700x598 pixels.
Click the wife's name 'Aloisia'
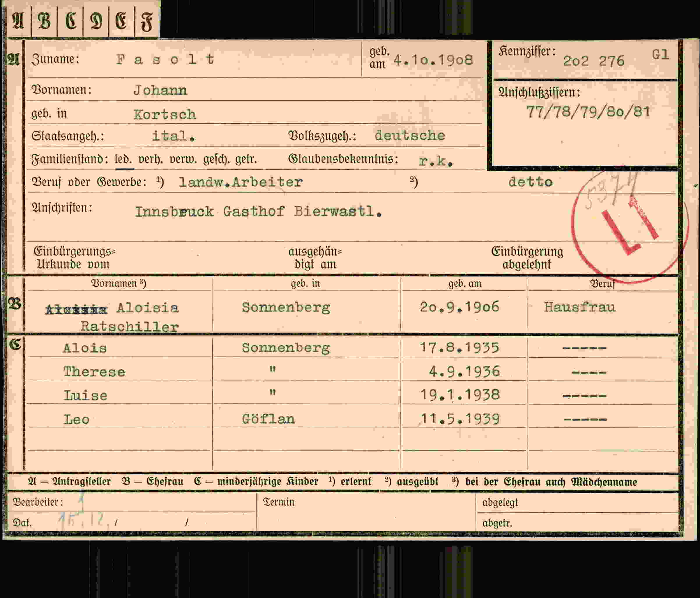point(147,308)
